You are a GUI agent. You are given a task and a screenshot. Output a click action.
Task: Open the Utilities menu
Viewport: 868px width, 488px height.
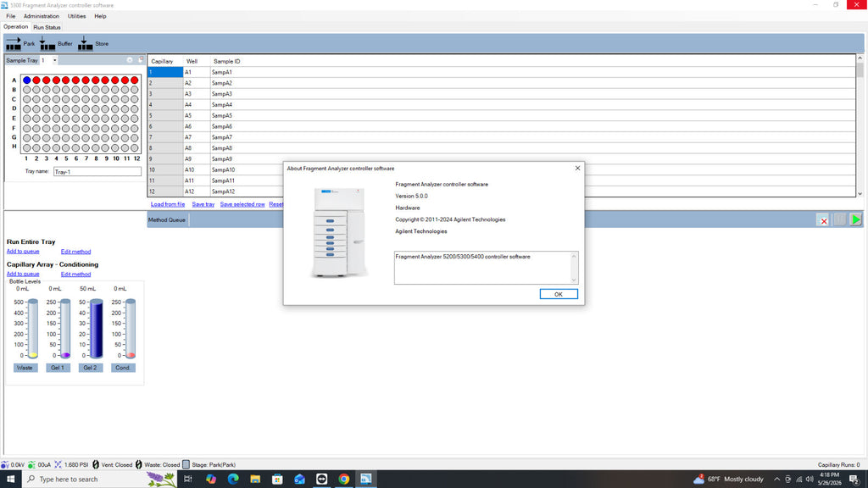pos(76,16)
